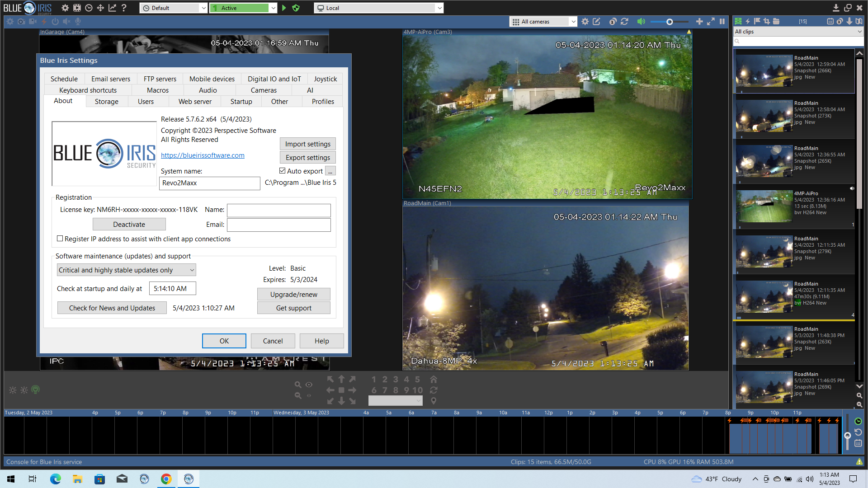Open the 4MP-AiPro 12:36:16 AM clip thumbnail
868x488 pixels.
764,206
